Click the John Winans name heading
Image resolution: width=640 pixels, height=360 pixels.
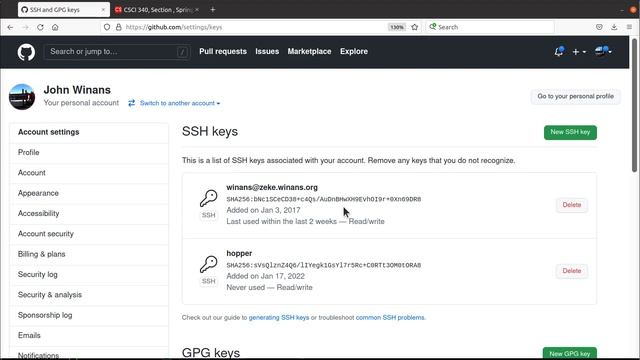click(x=77, y=90)
